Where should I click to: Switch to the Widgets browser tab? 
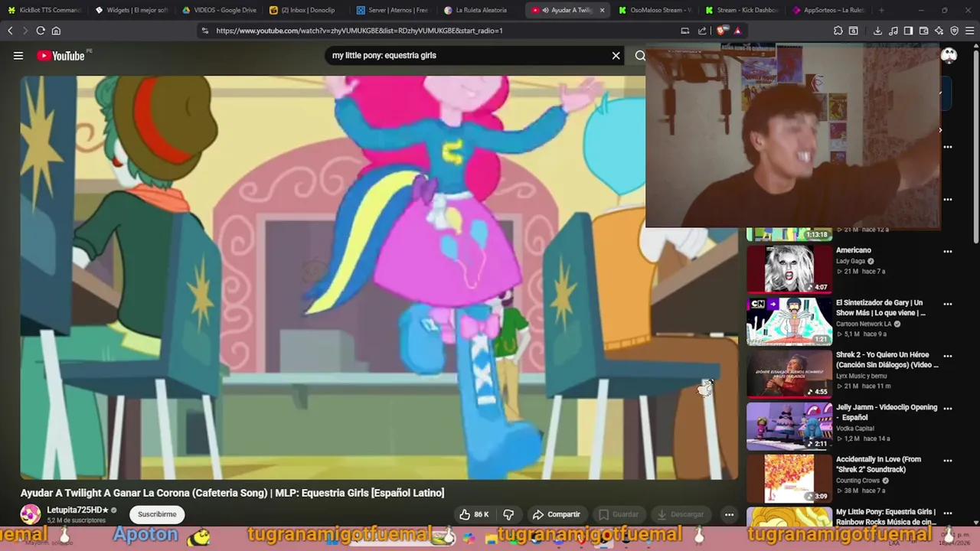tap(131, 10)
